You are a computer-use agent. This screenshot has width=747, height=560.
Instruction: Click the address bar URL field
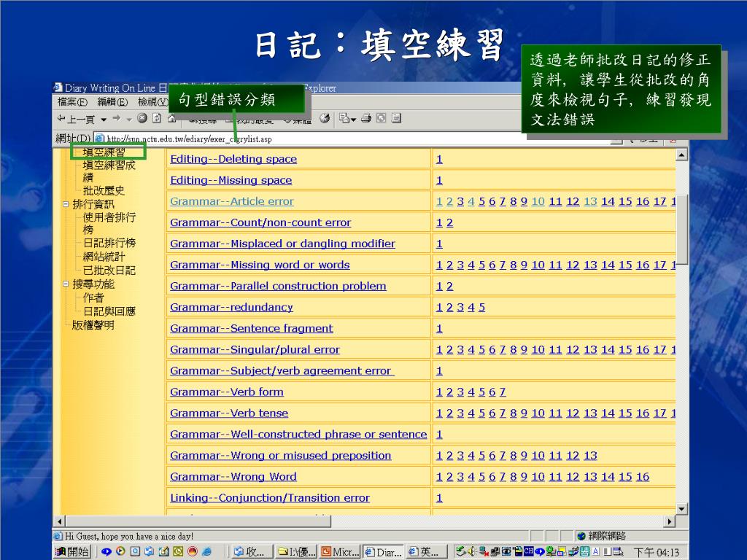tap(352, 139)
